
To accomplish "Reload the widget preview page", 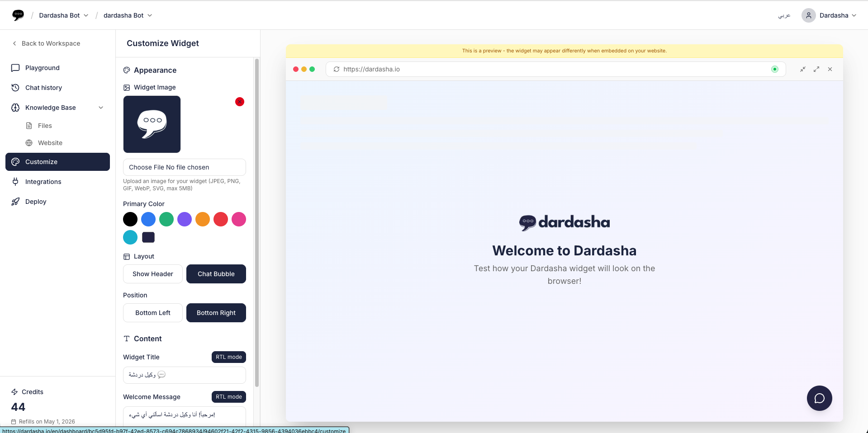I will [336, 69].
